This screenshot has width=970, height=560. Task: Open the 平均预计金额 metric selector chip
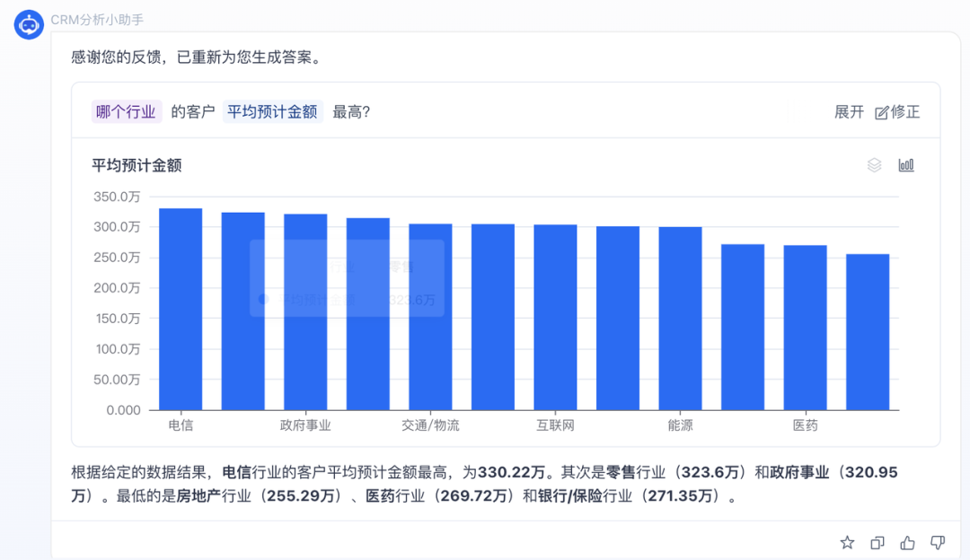pyautogui.click(x=273, y=111)
